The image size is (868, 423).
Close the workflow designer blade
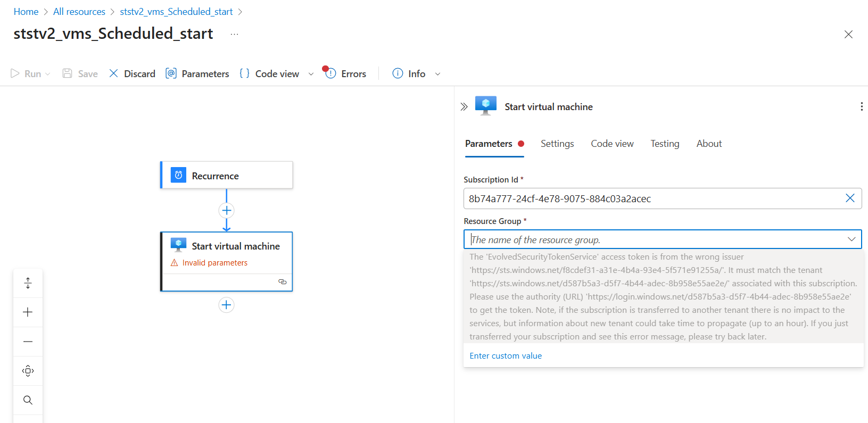click(848, 35)
